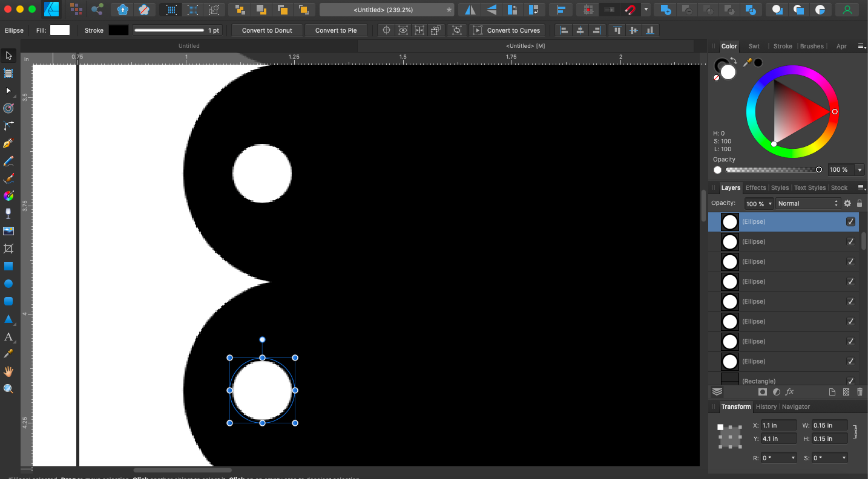Select the Crop tool in toolbox
This screenshot has height=479, width=868.
(8, 249)
